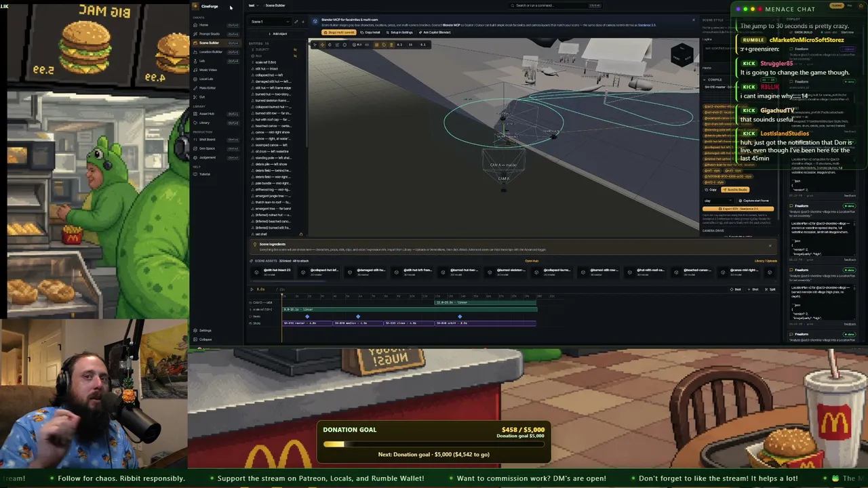Open Library from the sidebar
Viewport: 868px width, 488px height.
click(215, 123)
